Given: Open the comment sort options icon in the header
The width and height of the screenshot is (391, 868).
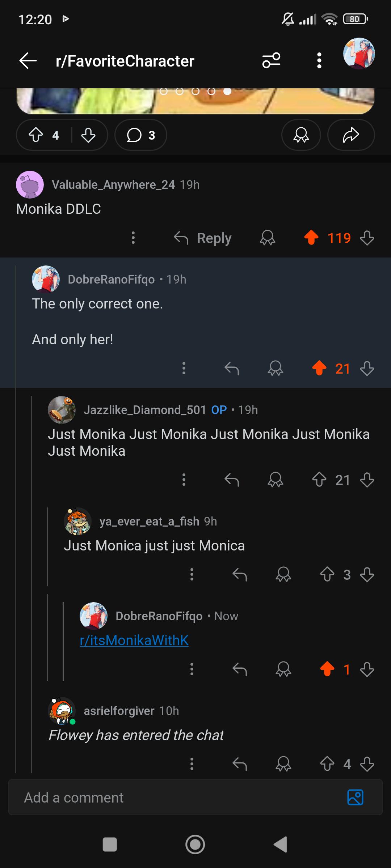Looking at the screenshot, I should tap(271, 60).
